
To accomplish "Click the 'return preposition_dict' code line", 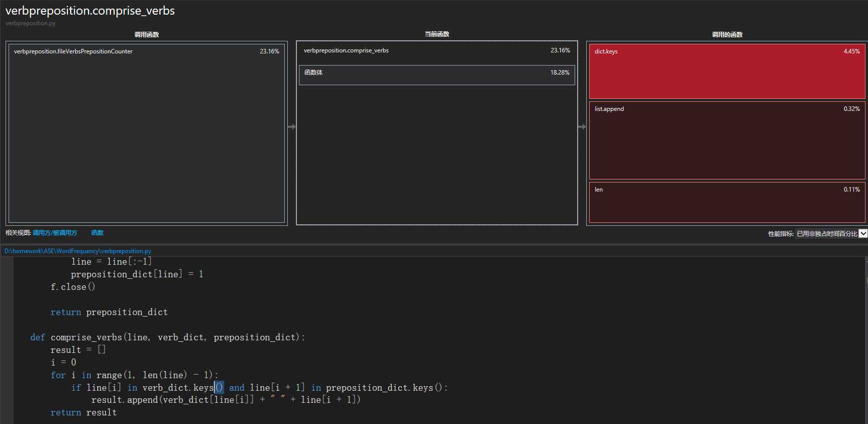I will click(109, 312).
